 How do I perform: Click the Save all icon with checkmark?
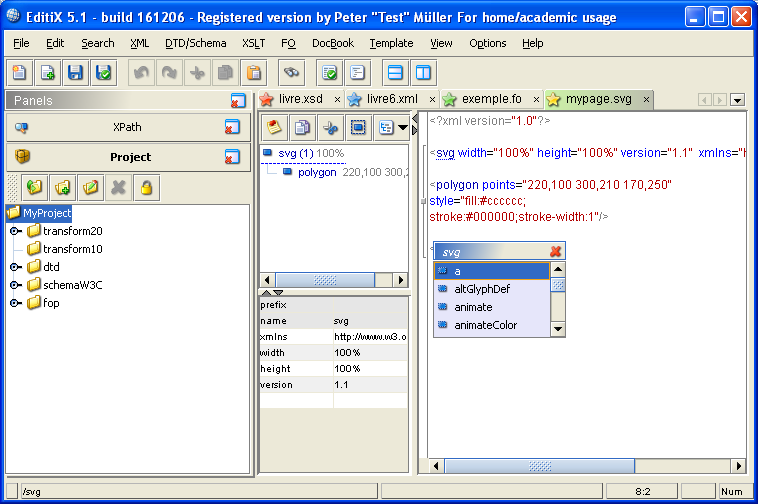coord(103,72)
